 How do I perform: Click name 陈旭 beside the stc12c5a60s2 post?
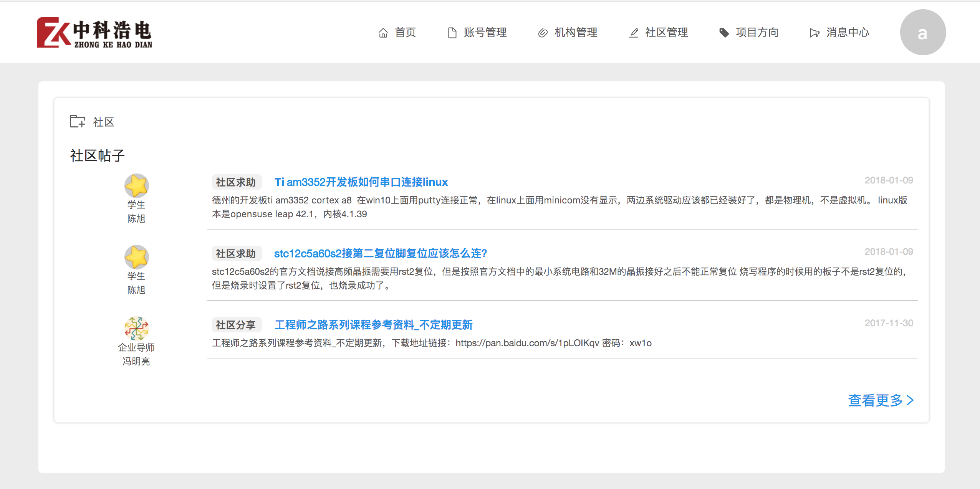pos(136,290)
